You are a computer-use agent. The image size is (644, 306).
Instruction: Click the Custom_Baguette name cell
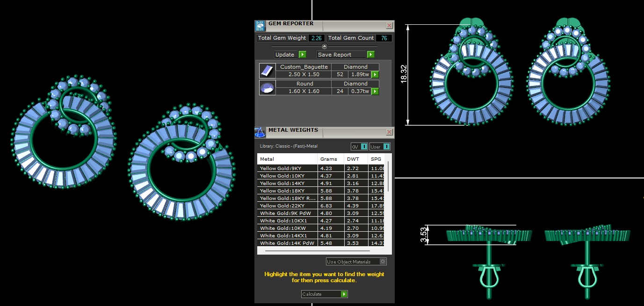click(x=304, y=67)
